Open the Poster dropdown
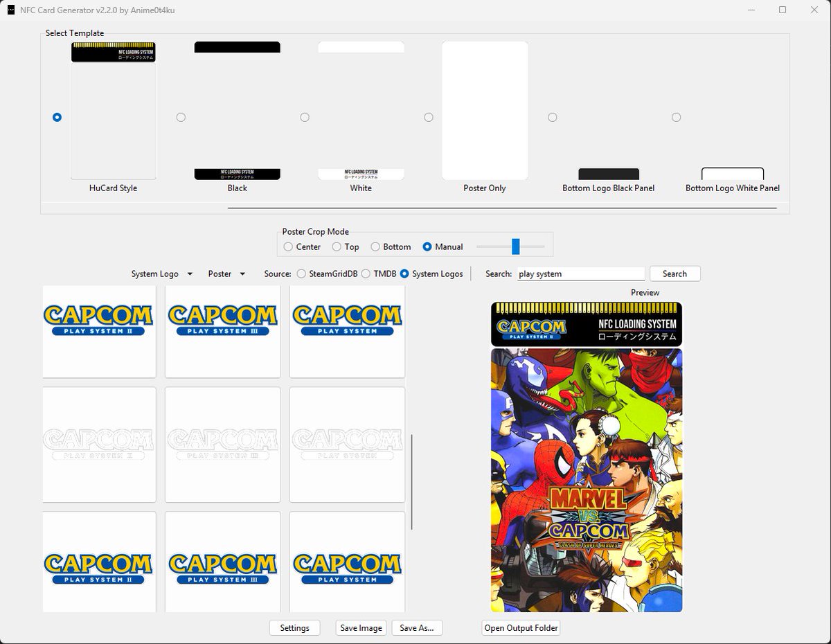This screenshot has width=831, height=644. [226, 274]
